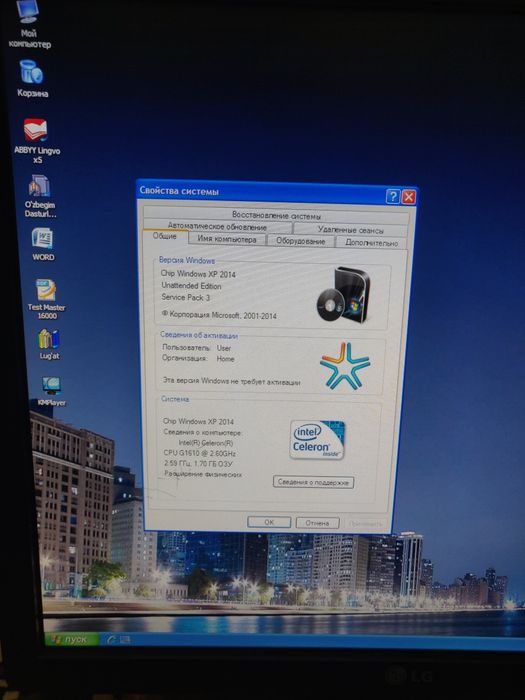Select the KMPlayer desktop shortcut
525x700 pixels.
52,391
